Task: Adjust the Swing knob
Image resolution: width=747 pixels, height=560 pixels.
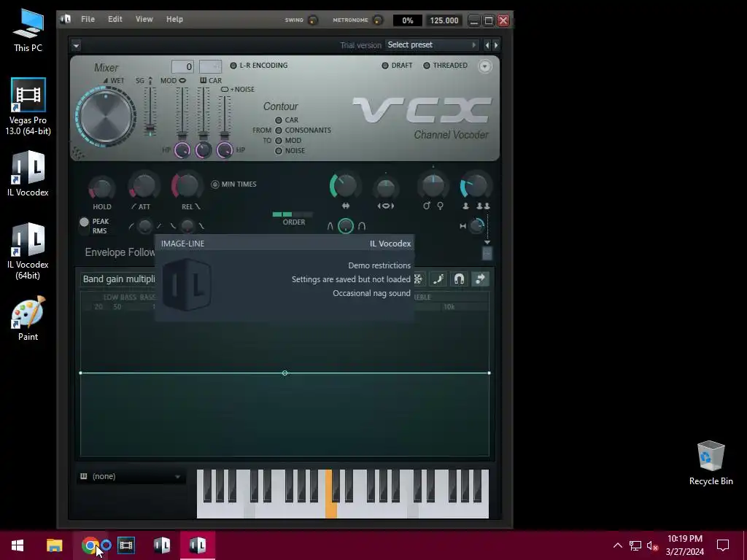Action: [x=313, y=20]
